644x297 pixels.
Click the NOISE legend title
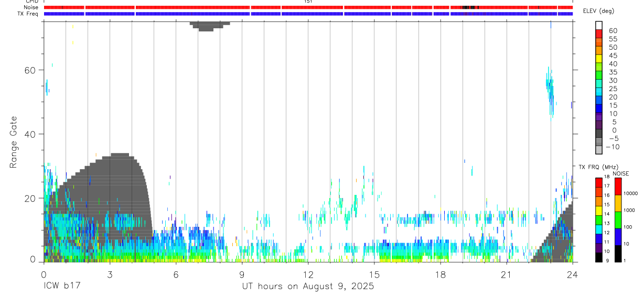[x=621, y=173]
